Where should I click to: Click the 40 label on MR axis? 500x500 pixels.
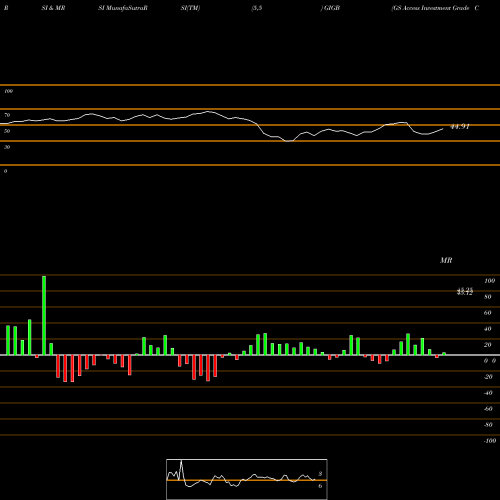[488, 329]
